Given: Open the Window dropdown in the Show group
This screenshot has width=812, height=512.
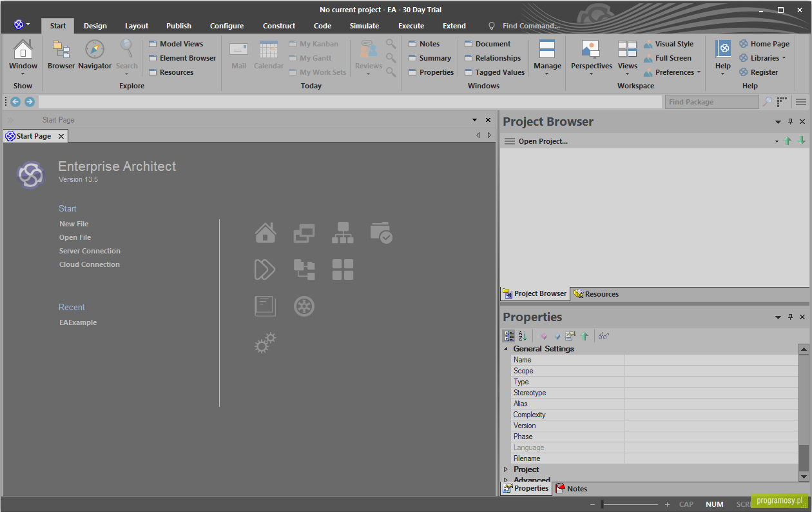Looking at the screenshot, I should coord(23,57).
